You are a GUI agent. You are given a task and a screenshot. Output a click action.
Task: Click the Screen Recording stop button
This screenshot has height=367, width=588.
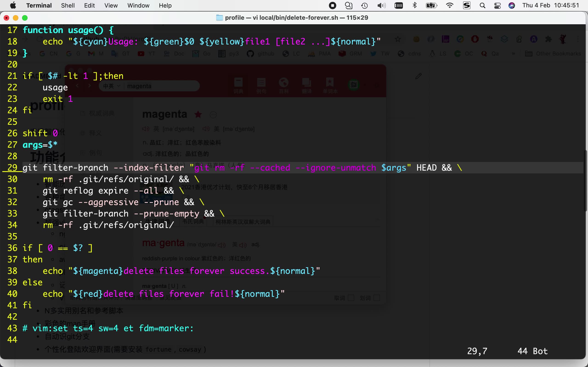pos(333,6)
